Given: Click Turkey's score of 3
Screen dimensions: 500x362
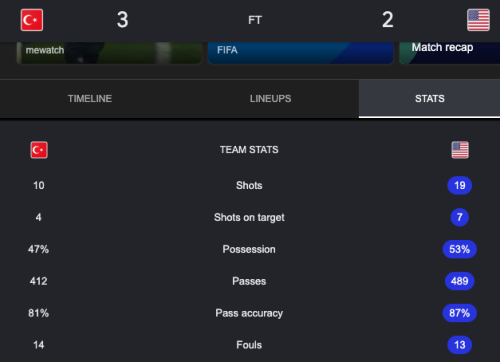Looking at the screenshot, I should pyautogui.click(x=122, y=20).
